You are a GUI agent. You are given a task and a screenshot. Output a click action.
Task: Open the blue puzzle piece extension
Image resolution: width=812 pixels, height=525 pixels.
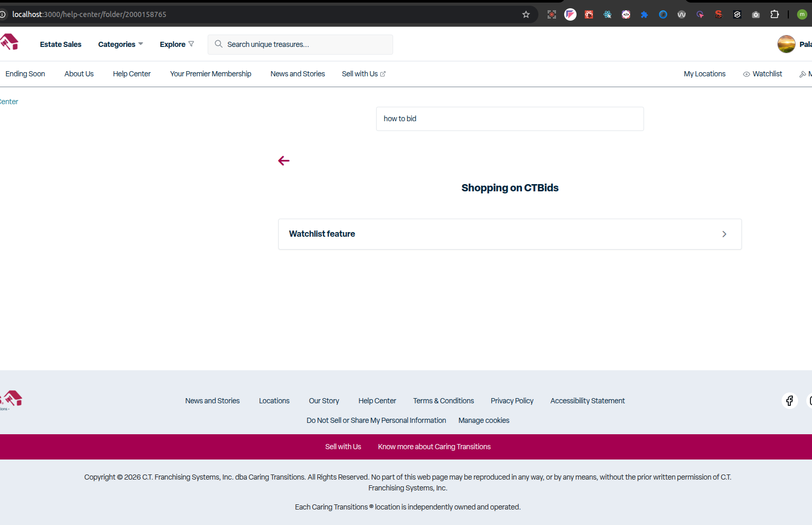tap(645, 14)
